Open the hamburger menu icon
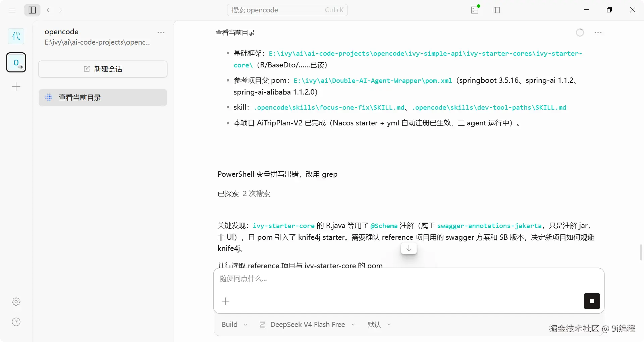Viewport: 644px width, 342px height. tap(12, 10)
